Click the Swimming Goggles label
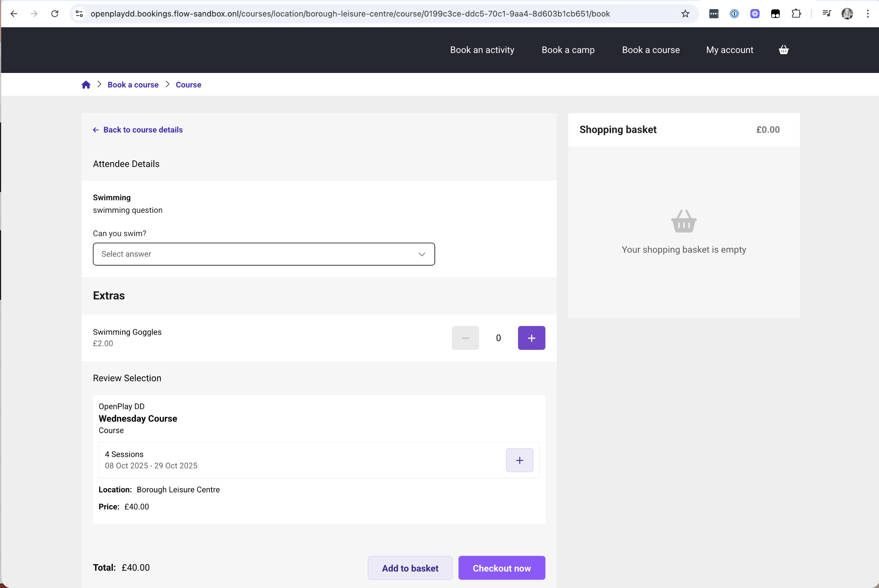This screenshot has height=588, width=879. (x=127, y=332)
